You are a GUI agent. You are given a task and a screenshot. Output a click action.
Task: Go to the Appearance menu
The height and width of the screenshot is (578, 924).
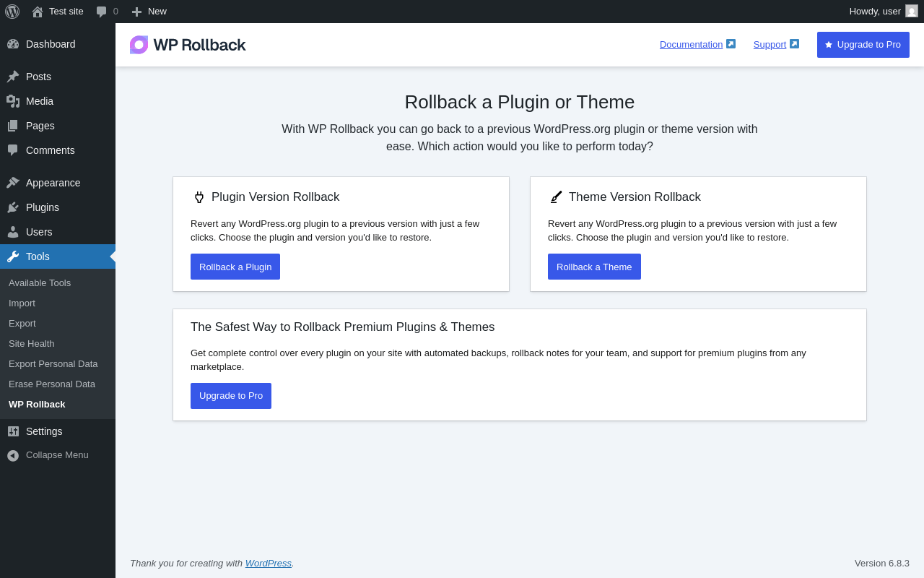pos(53,183)
